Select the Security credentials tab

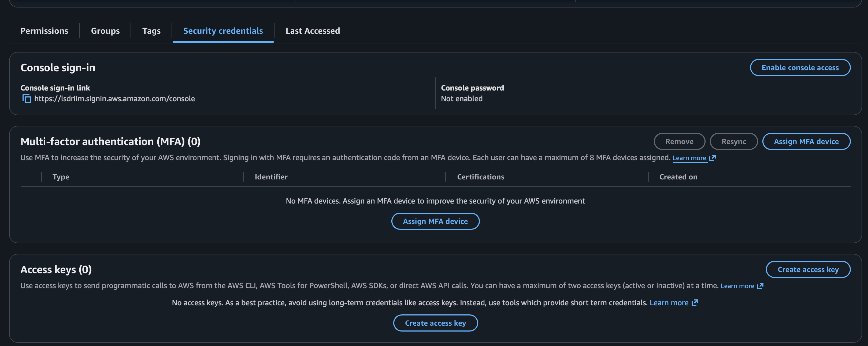223,31
